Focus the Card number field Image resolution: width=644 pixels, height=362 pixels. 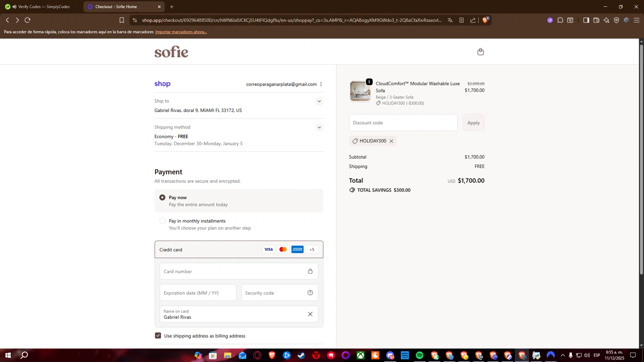click(x=239, y=271)
